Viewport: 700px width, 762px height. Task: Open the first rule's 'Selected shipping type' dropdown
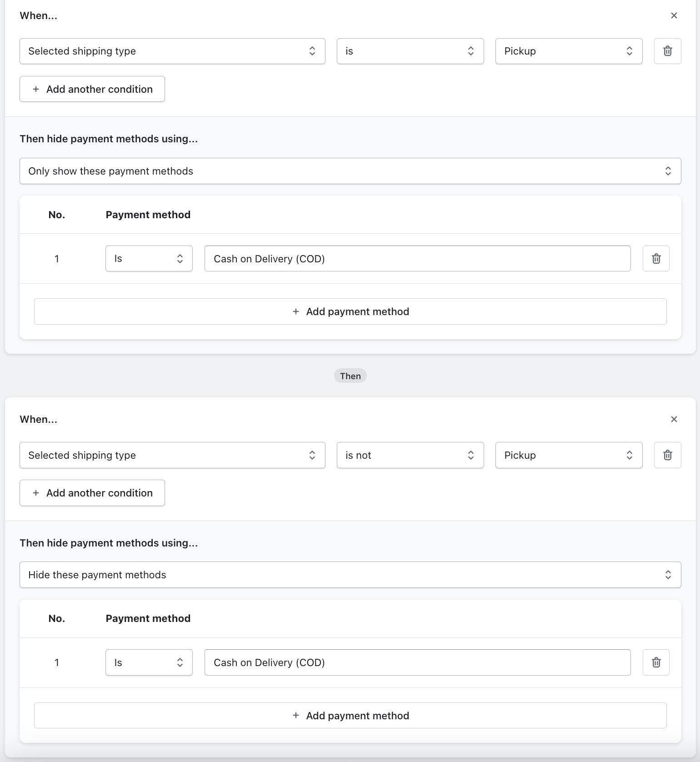tap(172, 51)
